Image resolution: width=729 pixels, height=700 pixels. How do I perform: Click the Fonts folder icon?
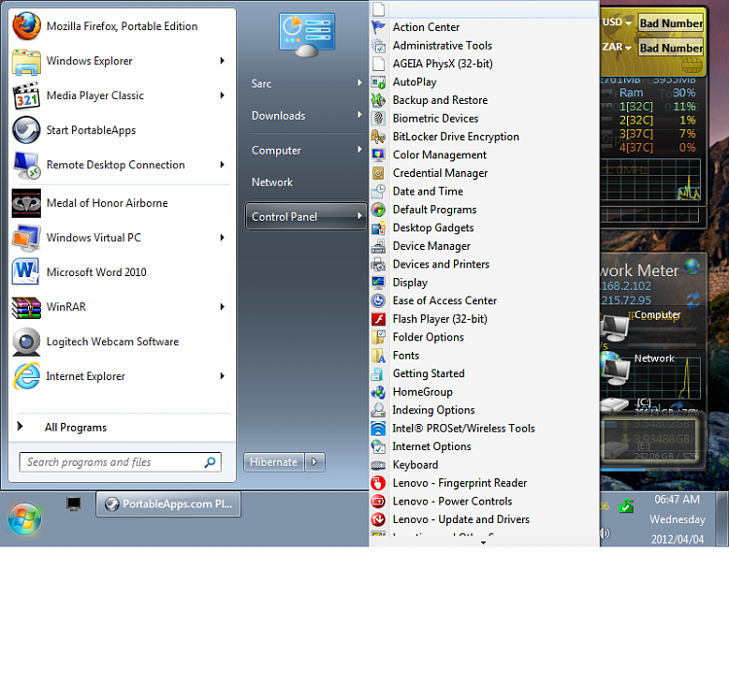(x=378, y=356)
